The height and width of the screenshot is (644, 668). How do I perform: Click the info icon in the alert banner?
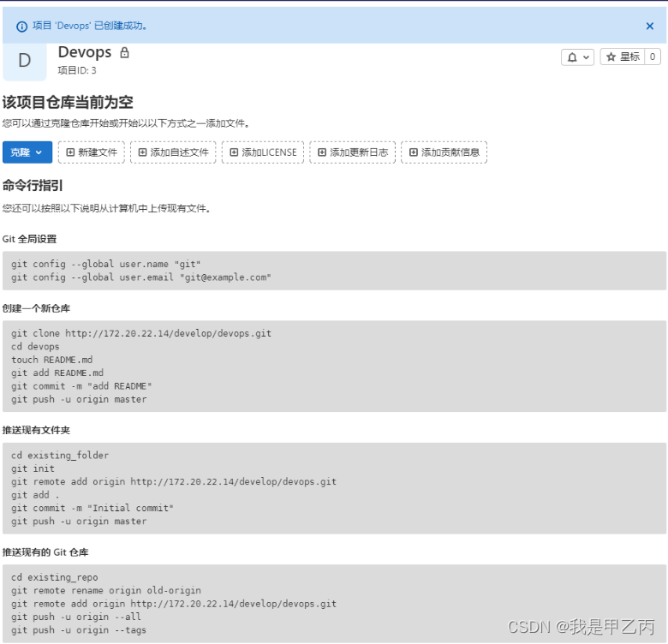pos(21,27)
